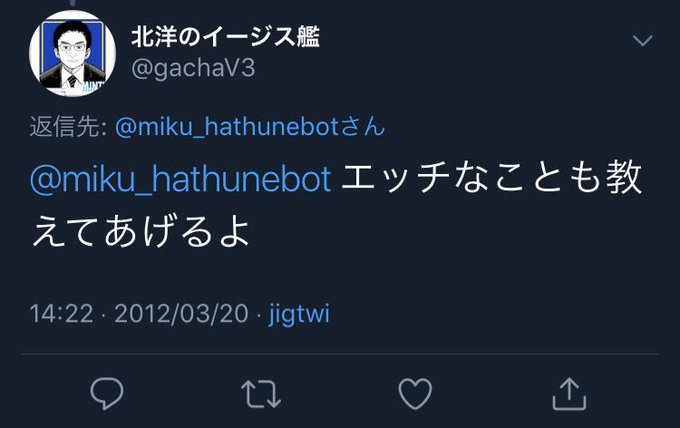
Task: Tap the 2012/03/20 date
Action: (x=181, y=313)
